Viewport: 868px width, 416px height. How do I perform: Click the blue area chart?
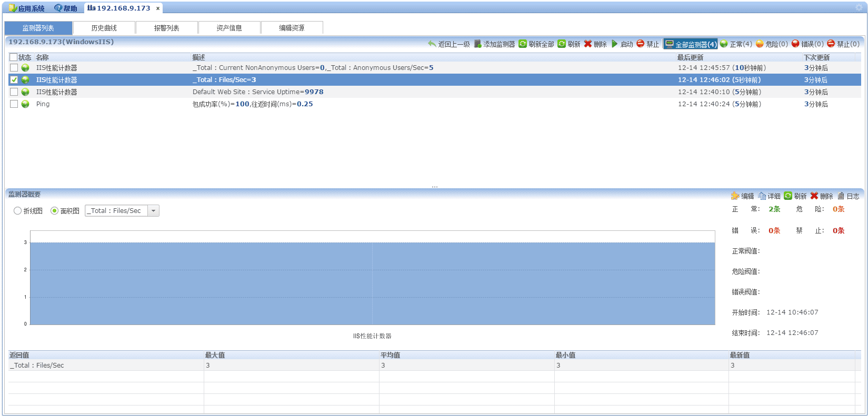(x=372, y=283)
